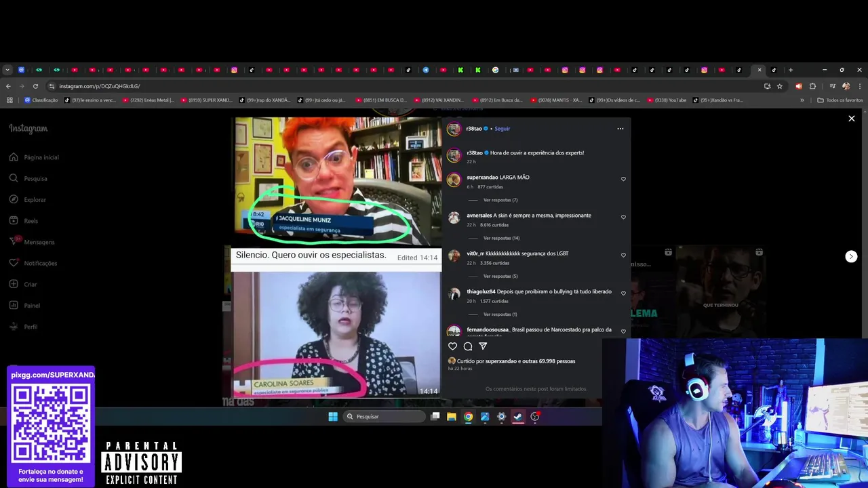Open OBS Studio from taskbar
Image resolution: width=868 pixels, height=488 pixels.
tap(535, 416)
